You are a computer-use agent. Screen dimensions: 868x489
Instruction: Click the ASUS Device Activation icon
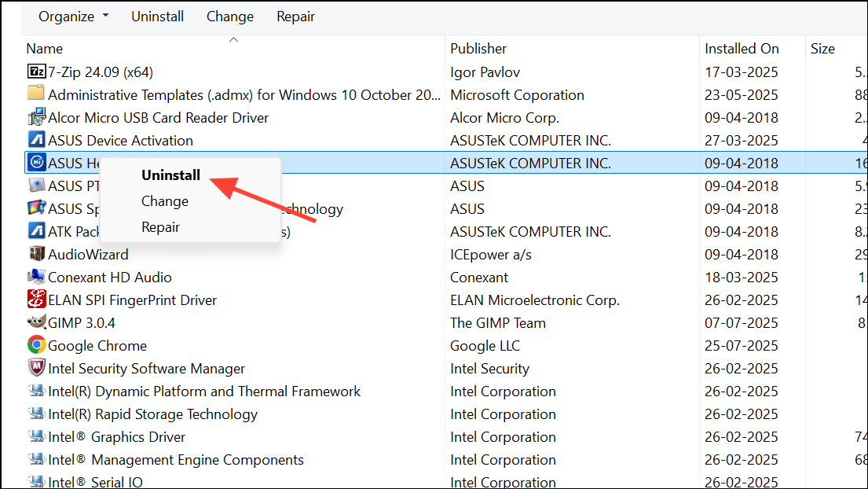tap(36, 140)
